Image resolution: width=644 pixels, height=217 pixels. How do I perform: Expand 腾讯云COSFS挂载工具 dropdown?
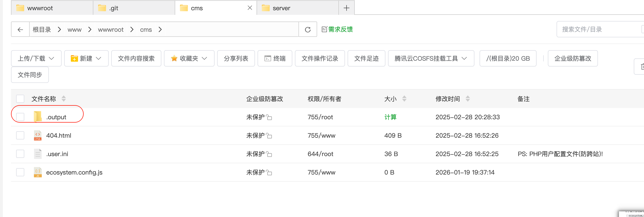pos(431,58)
